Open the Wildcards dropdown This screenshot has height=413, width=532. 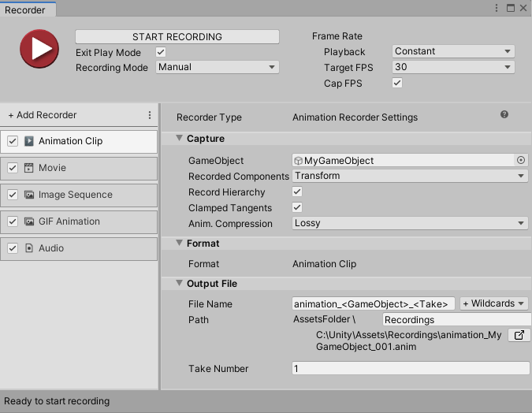pyautogui.click(x=494, y=303)
